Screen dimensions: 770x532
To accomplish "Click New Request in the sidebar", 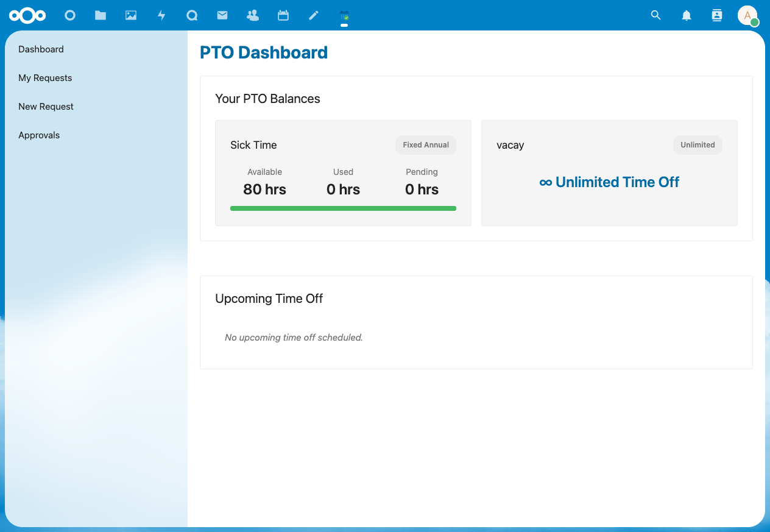I will (46, 107).
